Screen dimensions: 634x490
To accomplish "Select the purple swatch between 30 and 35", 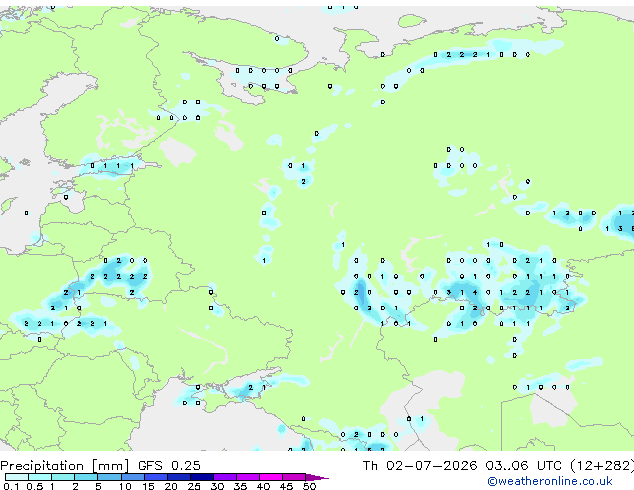I will [225, 477].
